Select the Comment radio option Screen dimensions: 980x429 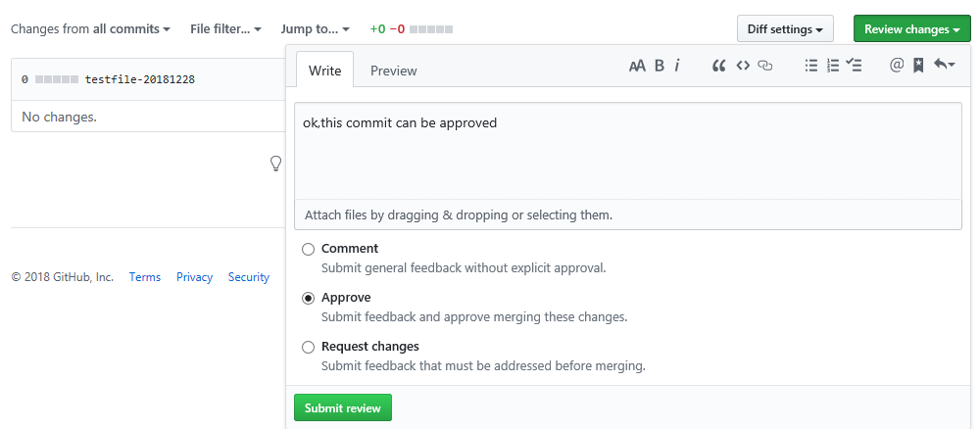[x=309, y=249]
